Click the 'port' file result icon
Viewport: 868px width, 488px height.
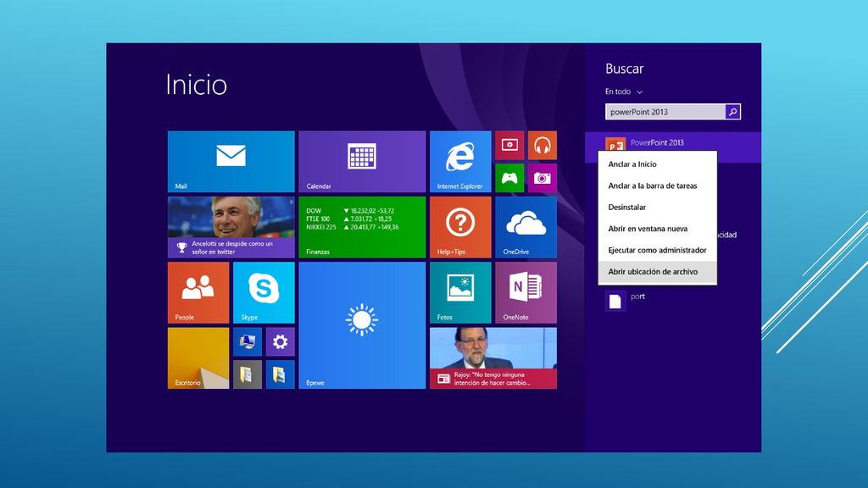[x=615, y=301]
